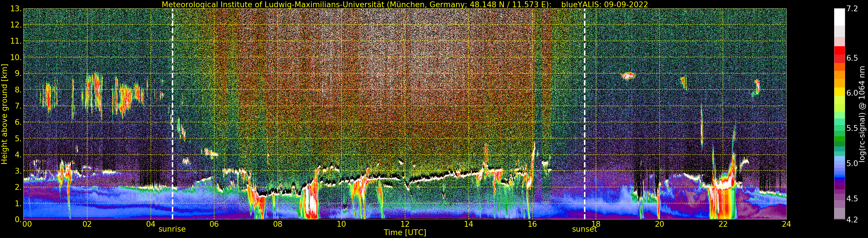Click the small cloud at 8 km near 23 UTC
This screenshot has width=868, height=238.
click(757, 87)
